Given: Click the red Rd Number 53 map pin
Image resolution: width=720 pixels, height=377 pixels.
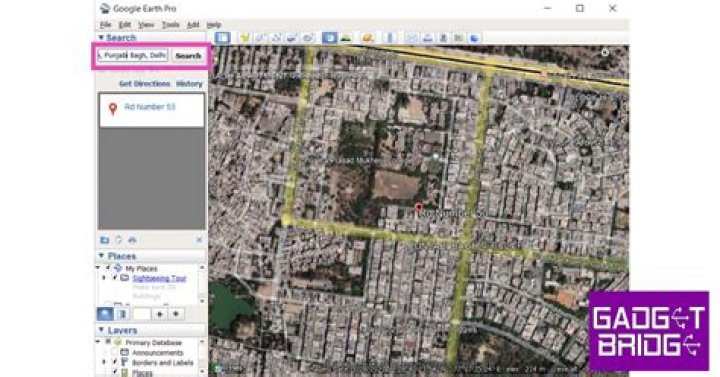Looking at the screenshot, I should click(x=418, y=208).
